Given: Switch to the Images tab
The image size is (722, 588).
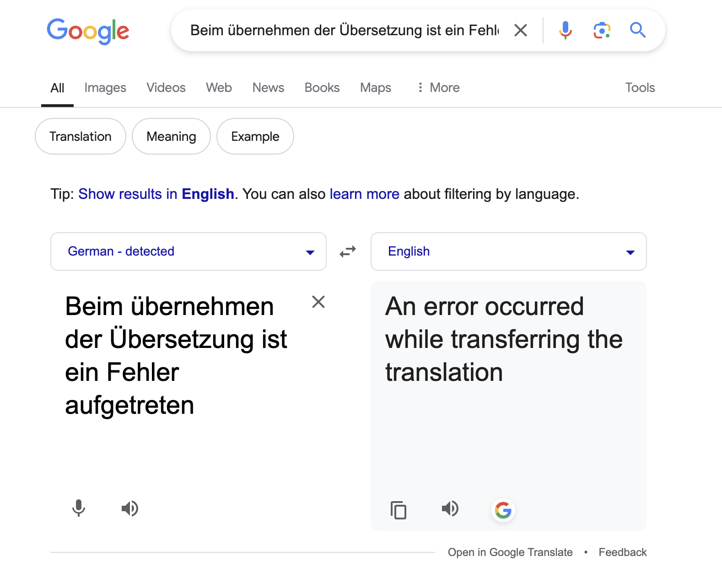Looking at the screenshot, I should [105, 87].
